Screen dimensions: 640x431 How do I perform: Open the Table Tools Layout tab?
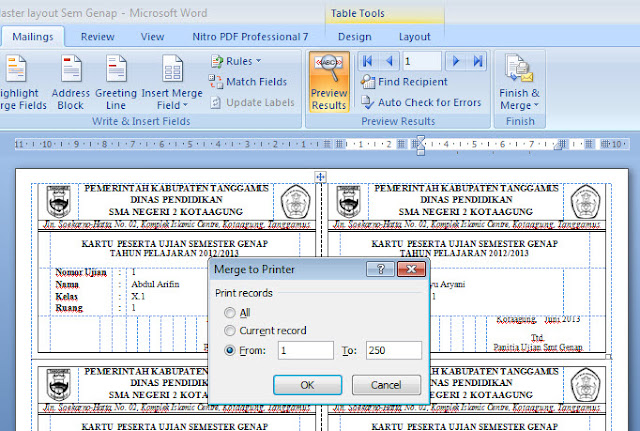[x=414, y=37]
